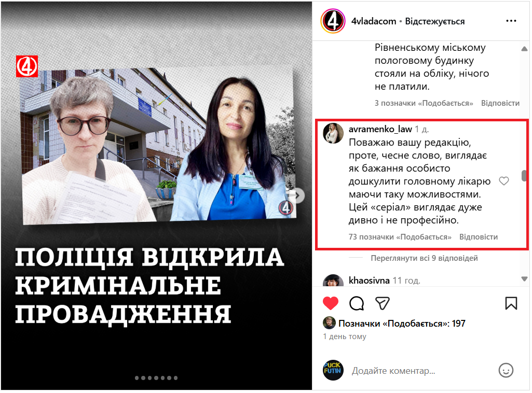This screenshot has height=393, width=532.
Task: Like the avramenko_law comment heart
Action: coord(504,181)
